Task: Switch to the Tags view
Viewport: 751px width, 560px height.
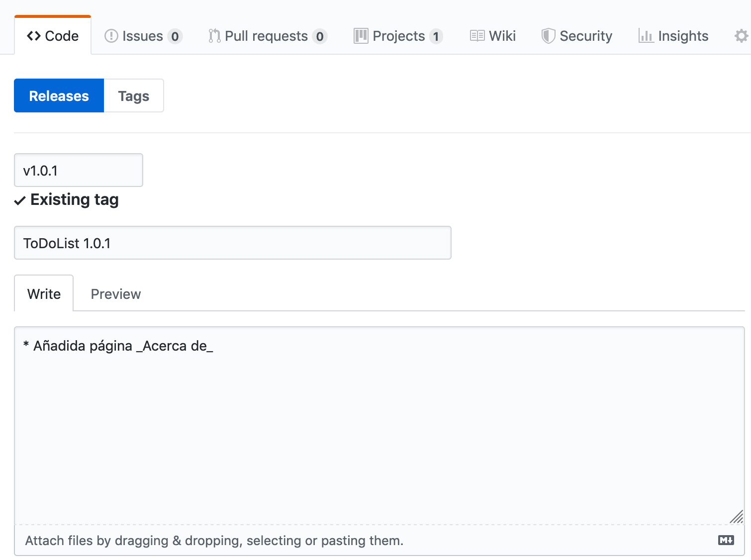Action: 134,95
